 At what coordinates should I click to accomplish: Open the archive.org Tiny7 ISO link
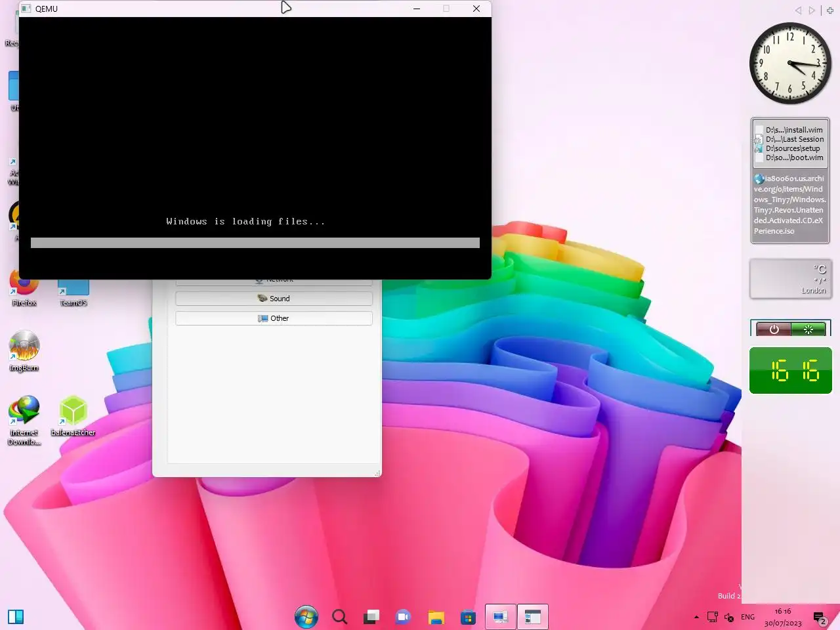pyautogui.click(x=789, y=205)
